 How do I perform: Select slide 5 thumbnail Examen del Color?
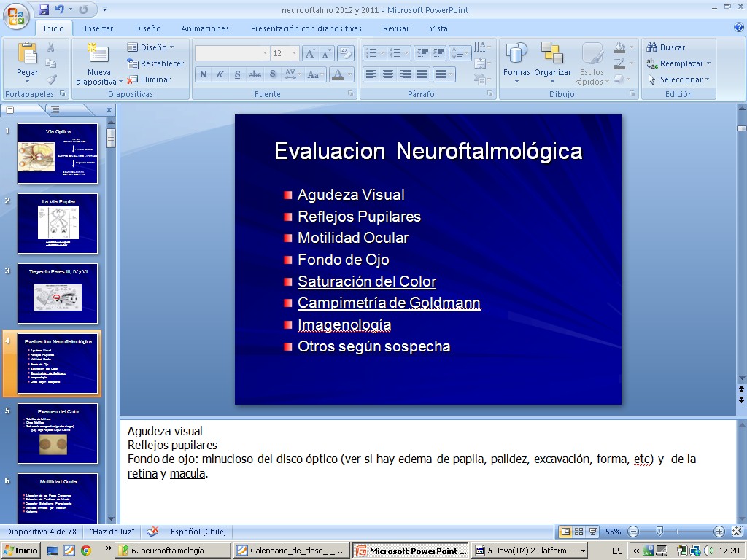click(x=58, y=433)
